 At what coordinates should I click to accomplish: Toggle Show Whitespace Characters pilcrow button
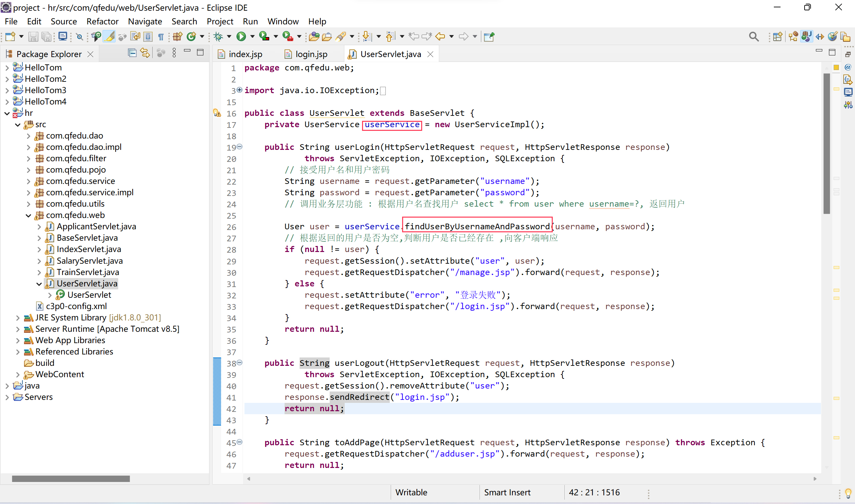[x=161, y=36]
